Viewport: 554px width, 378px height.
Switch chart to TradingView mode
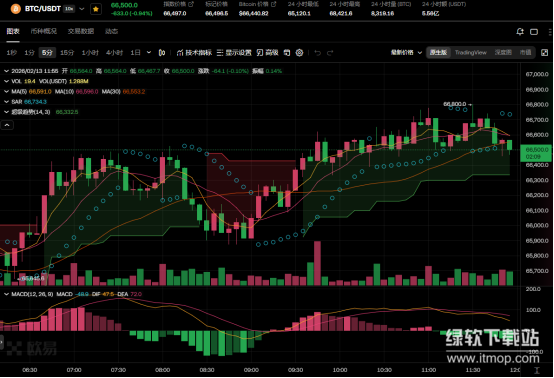click(471, 53)
